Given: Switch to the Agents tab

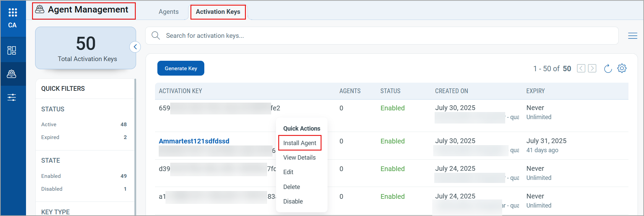Looking at the screenshot, I should pos(169,12).
